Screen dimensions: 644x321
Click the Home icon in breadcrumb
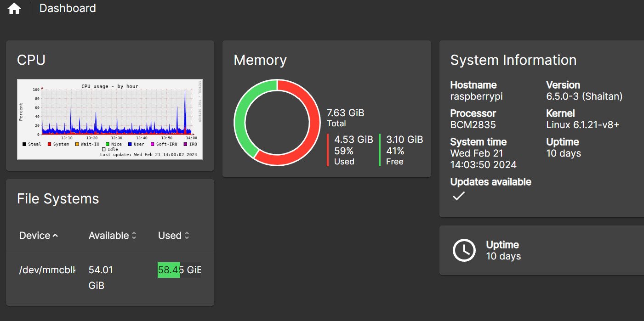14,8
